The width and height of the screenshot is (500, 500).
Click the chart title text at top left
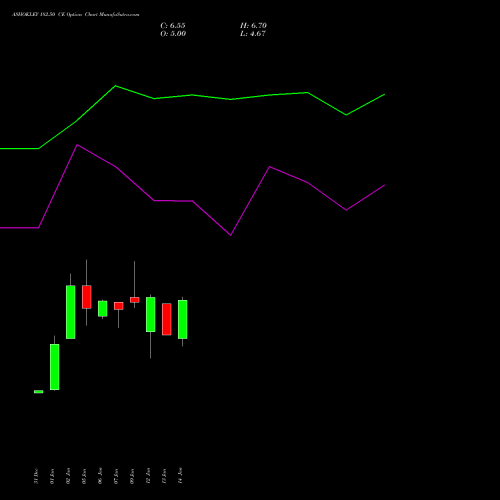point(76,15)
